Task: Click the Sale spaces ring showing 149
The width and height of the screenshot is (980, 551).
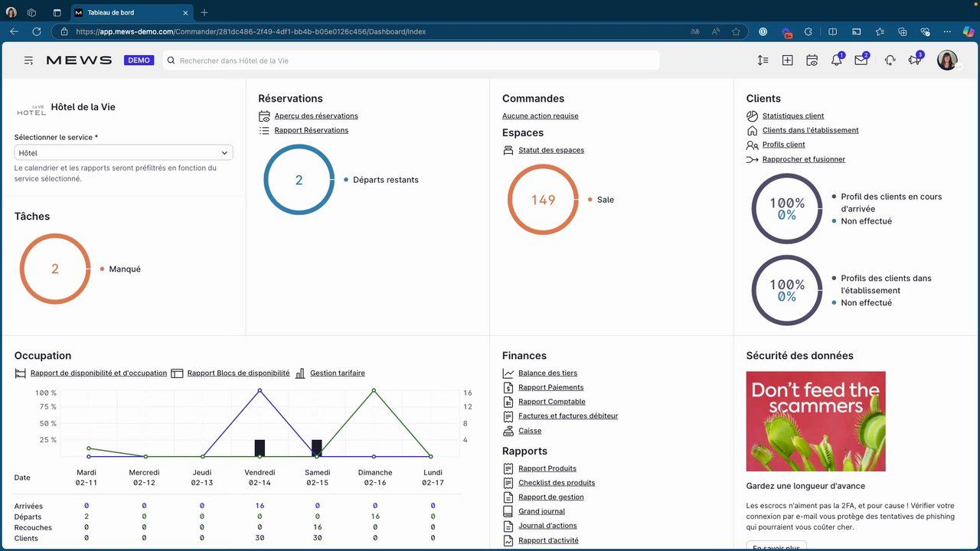Action: (544, 200)
